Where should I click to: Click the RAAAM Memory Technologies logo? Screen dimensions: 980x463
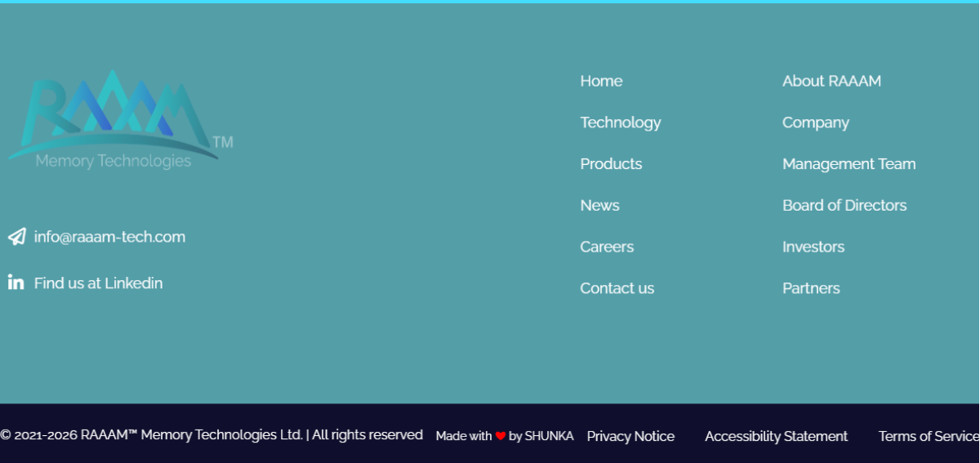click(120, 119)
